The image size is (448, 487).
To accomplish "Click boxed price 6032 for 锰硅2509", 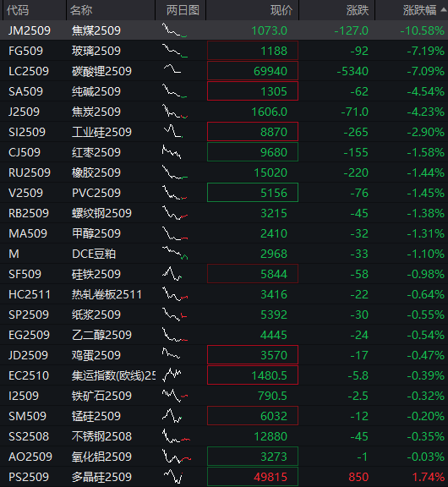I will coord(253,416).
